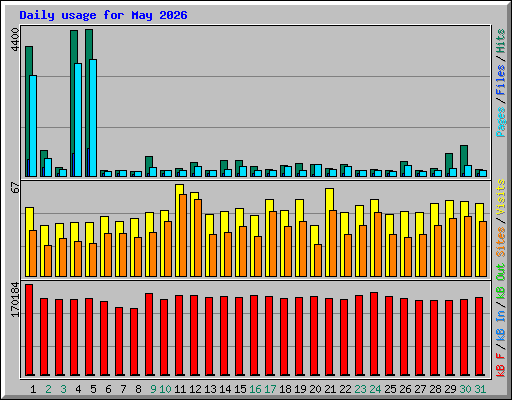Click the Hits legend label
Screen dimensions: 512x400
(501, 41)
